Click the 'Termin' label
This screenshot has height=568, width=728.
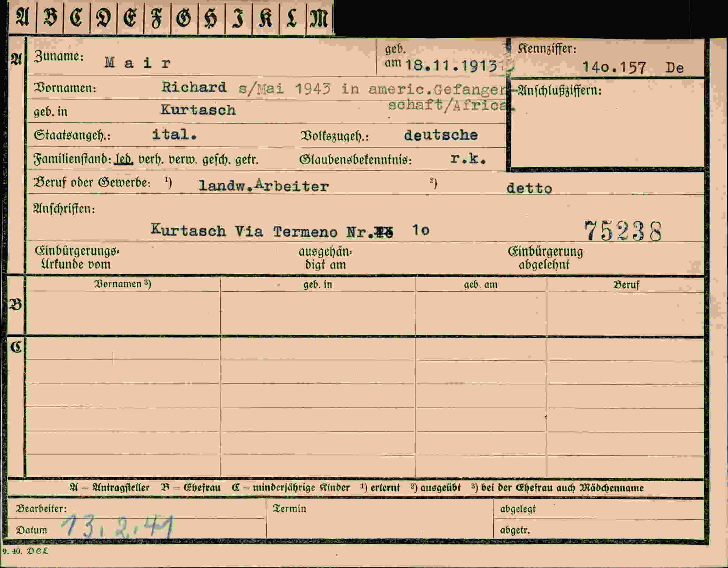tap(289, 509)
